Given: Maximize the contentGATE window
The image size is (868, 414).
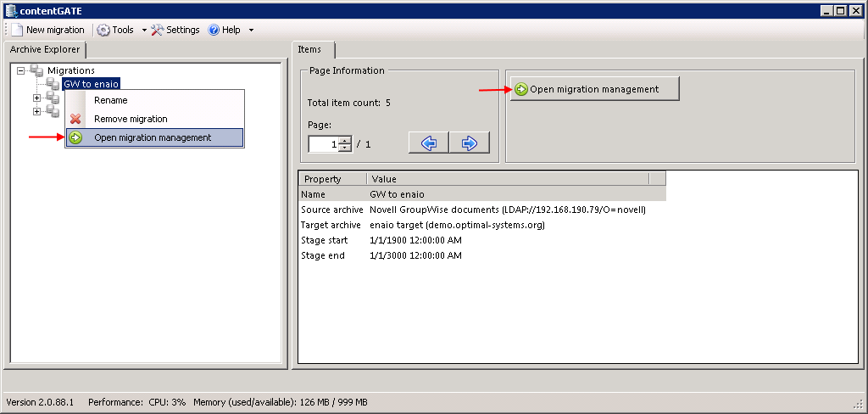Looking at the screenshot, I should [x=840, y=10].
